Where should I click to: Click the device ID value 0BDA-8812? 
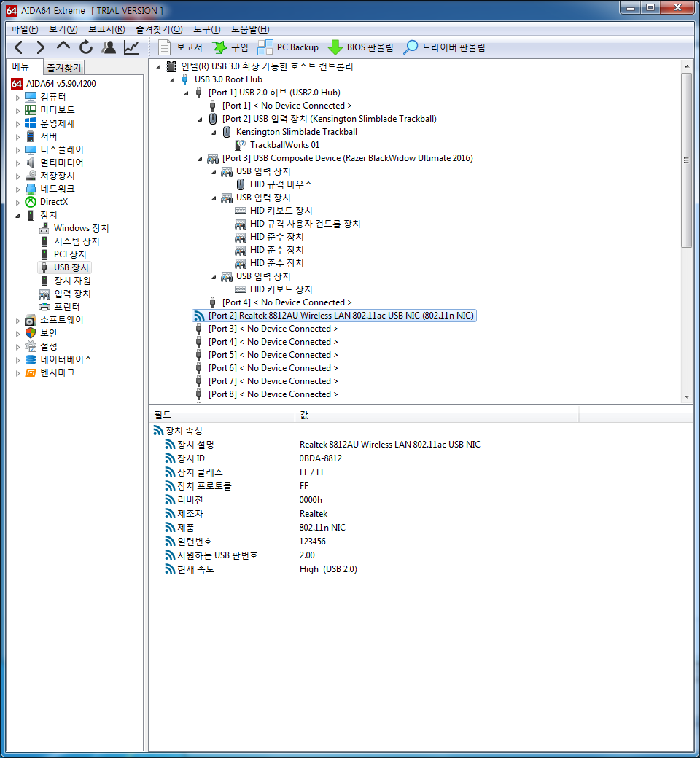click(320, 458)
